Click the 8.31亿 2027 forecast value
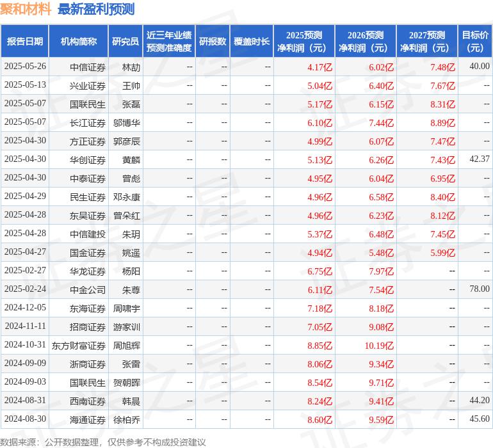The width and height of the screenshot is (493, 448). point(442,104)
